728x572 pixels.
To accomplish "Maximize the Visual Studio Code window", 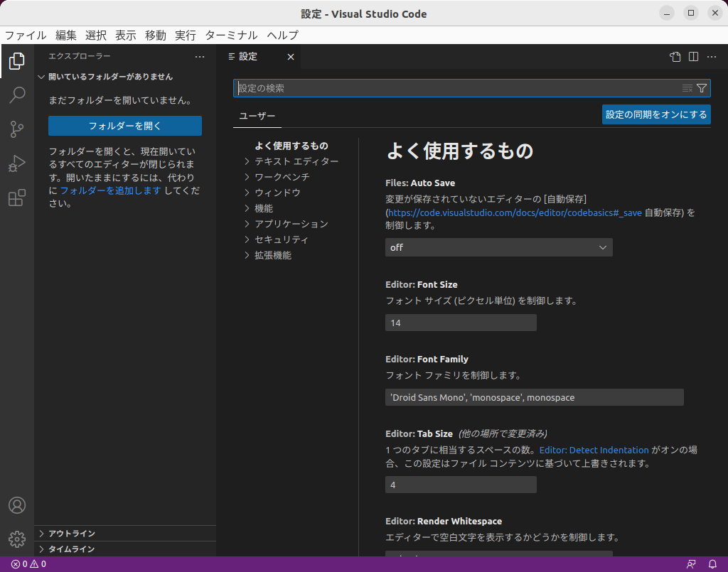I will pos(691,13).
